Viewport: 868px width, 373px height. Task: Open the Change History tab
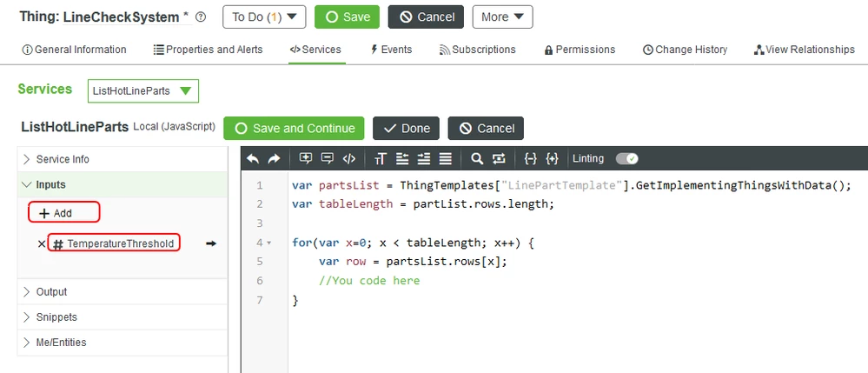pos(685,50)
